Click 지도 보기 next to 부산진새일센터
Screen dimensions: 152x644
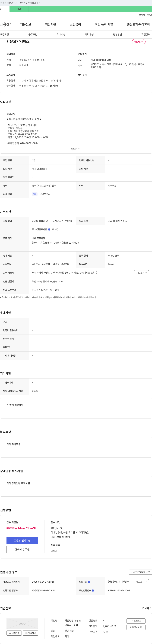click(141, 582)
